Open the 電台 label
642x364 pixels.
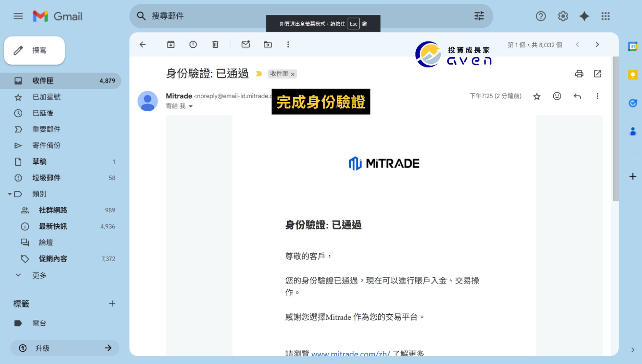tap(61, 323)
